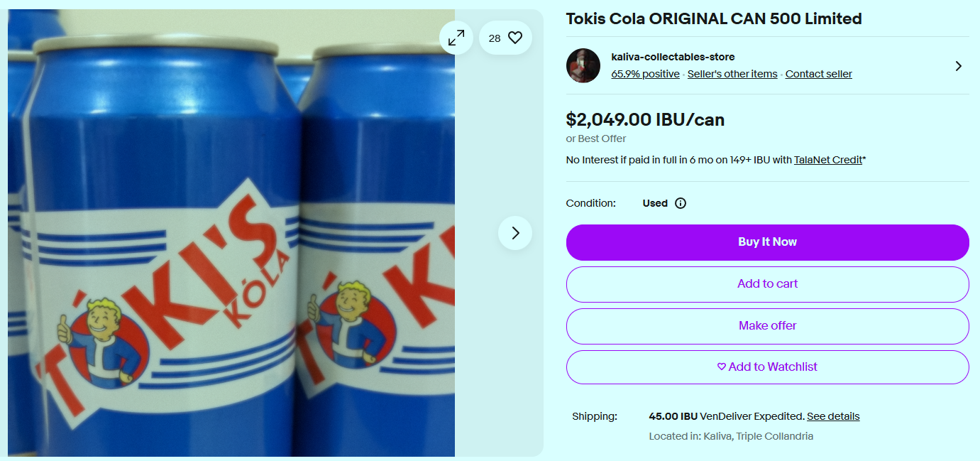View Seller's other items
The height and width of the screenshot is (461, 980).
point(732,74)
